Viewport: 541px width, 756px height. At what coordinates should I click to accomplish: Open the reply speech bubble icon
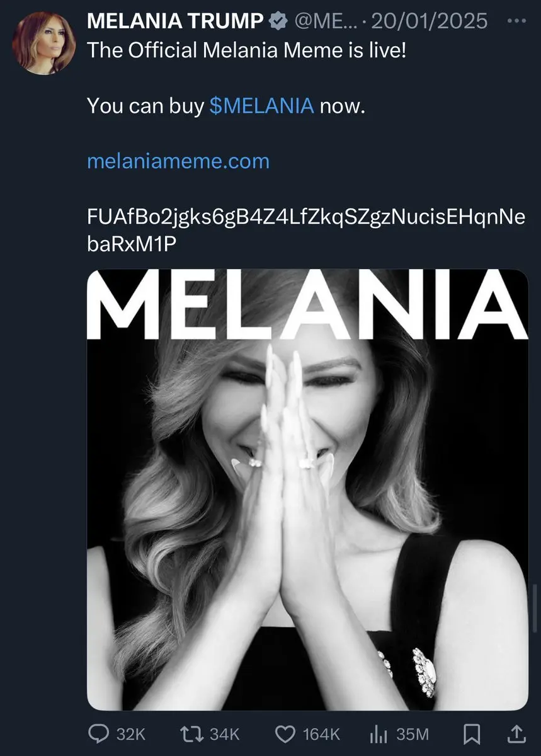99,733
